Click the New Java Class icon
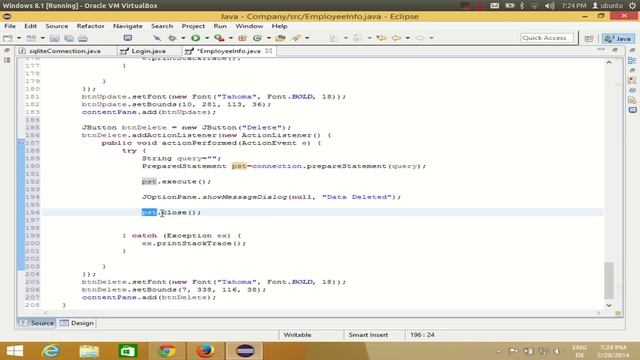This screenshot has width=640, height=360. [257, 38]
